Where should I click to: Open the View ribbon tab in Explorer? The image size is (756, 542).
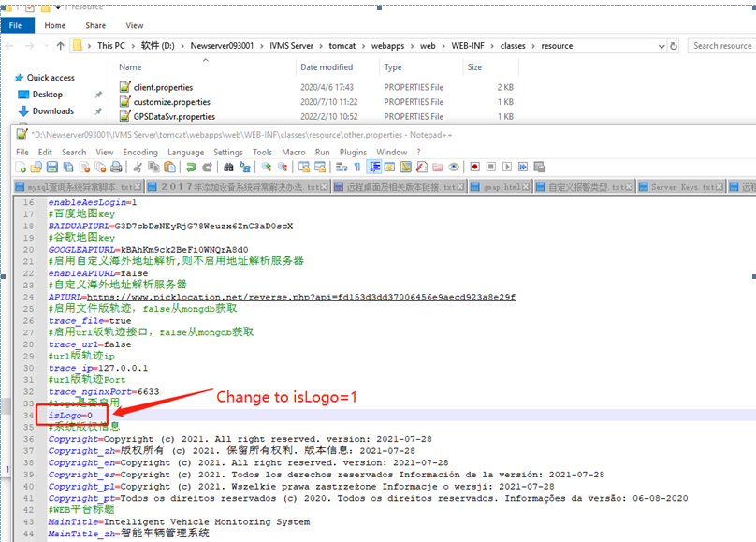pyautogui.click(x=135, y=25)
